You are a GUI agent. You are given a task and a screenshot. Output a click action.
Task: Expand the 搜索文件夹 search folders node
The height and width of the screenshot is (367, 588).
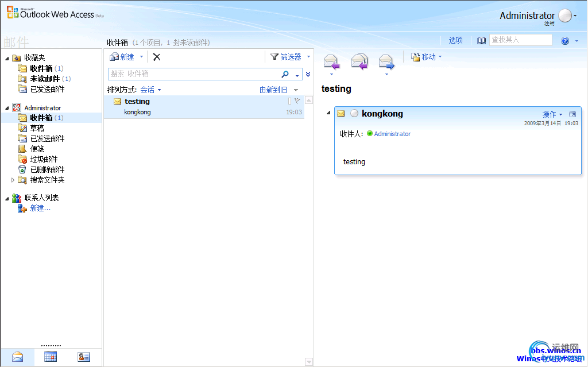pyautogui.click(x=13, y=180)
